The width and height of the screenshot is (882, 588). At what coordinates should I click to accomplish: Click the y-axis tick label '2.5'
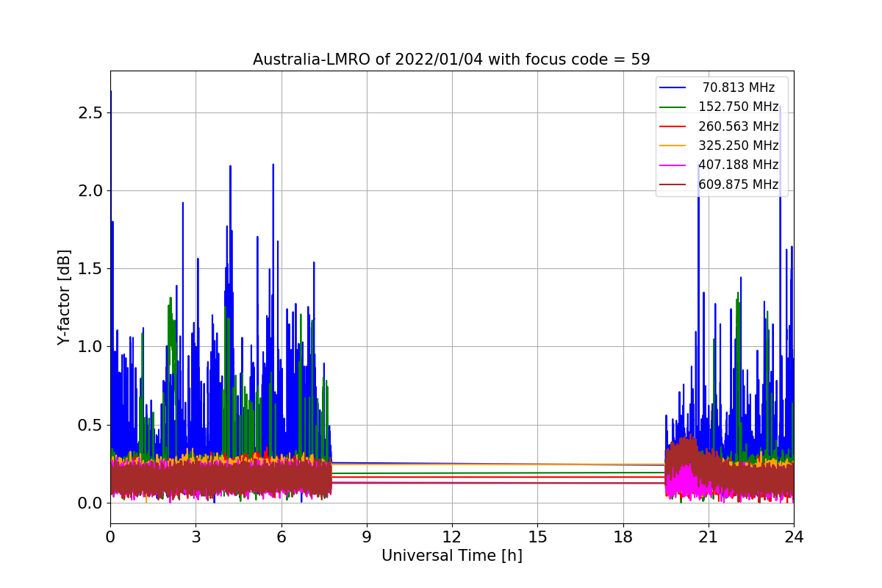click(91, 113)
